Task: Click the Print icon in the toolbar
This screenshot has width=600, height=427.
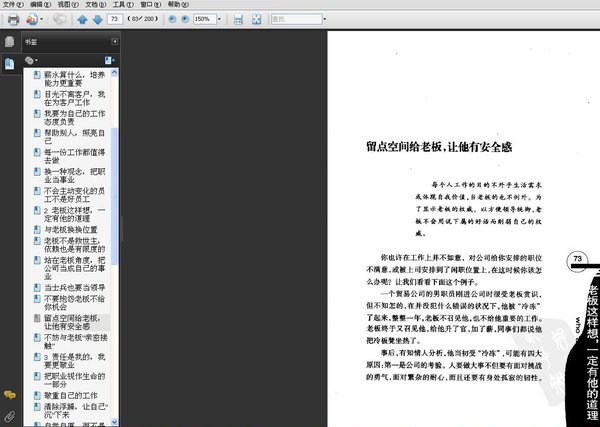Action: coord(13,19)
